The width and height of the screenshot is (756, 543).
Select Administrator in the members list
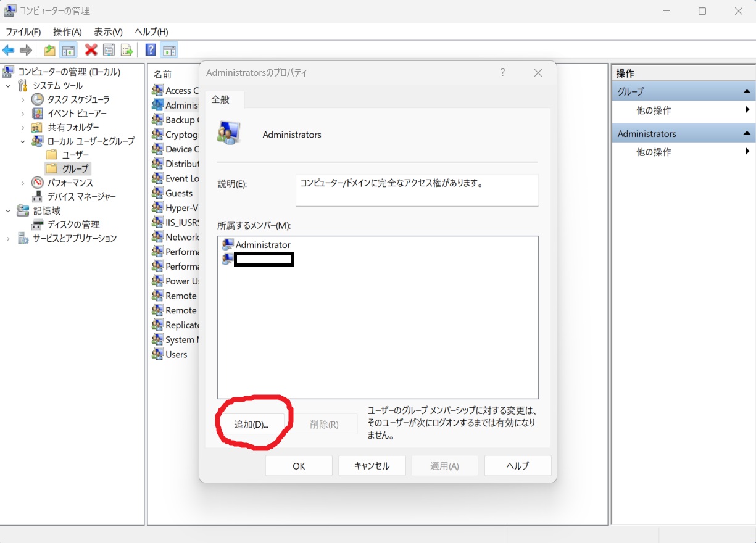(x=262, y=245)
